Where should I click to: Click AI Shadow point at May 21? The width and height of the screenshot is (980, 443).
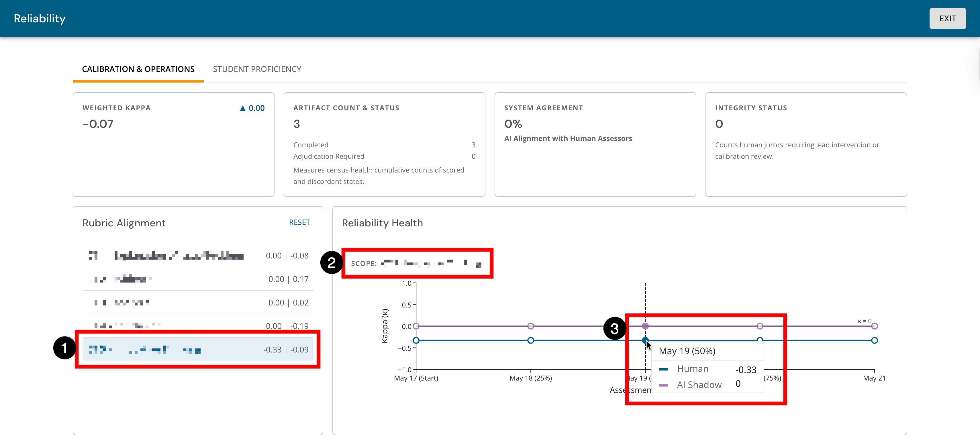coord(874,326)
